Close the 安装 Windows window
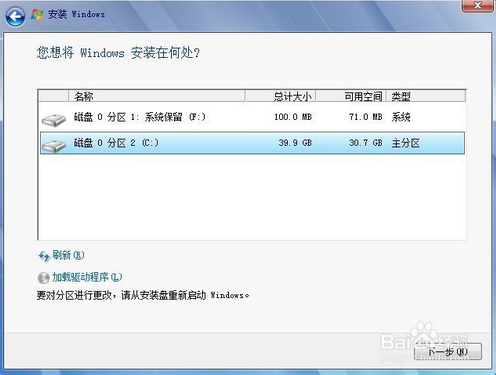The height and width of the screenshot is (375, 496). tap(477, 6)
